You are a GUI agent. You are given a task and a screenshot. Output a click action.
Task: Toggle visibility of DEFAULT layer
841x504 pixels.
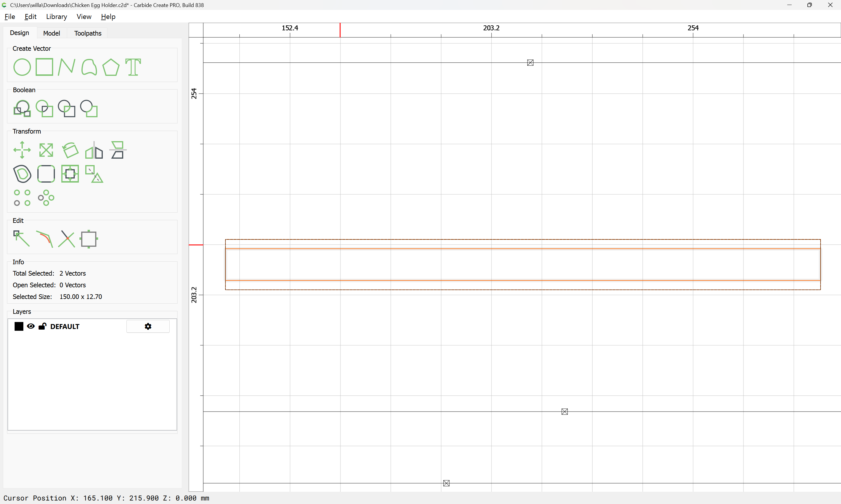(x=31, y=326)
